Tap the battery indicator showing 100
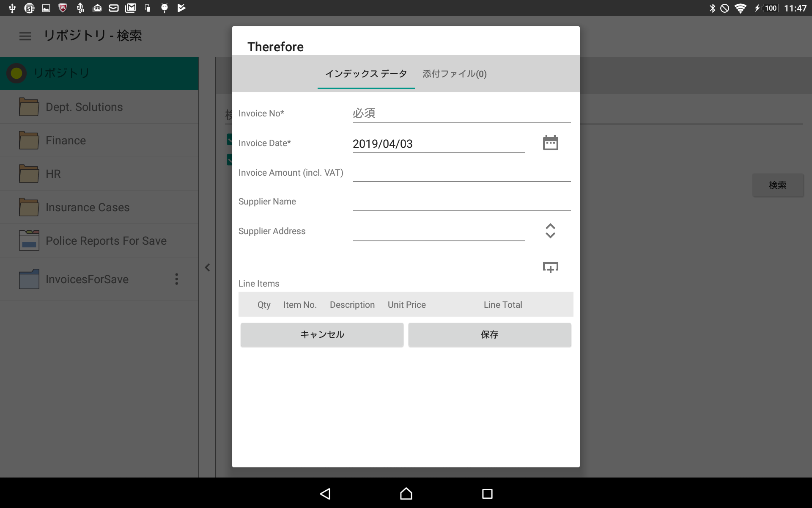This screenshot has height=508, width=812. pyautogui.click(x=770, y=8)
